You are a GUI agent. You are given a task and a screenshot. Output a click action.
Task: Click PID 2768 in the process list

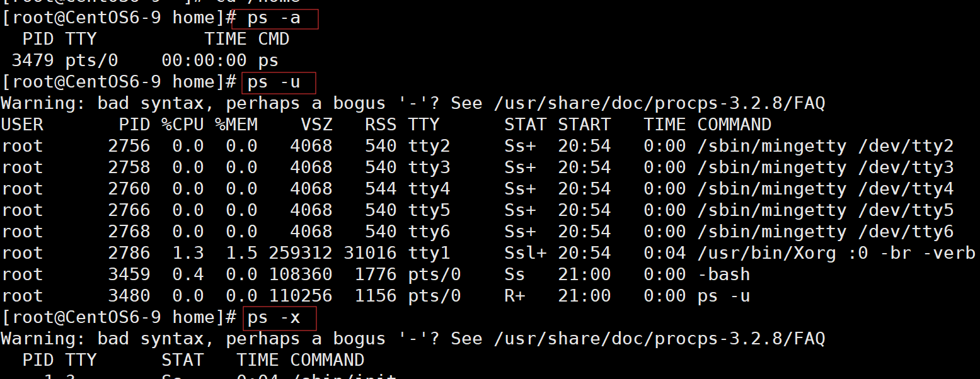(x=129, y=232)
